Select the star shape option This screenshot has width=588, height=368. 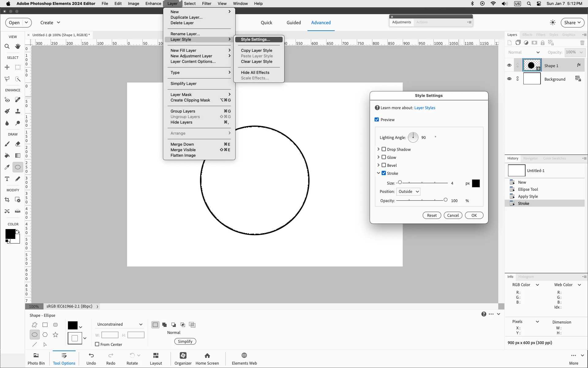click(55, 335)
